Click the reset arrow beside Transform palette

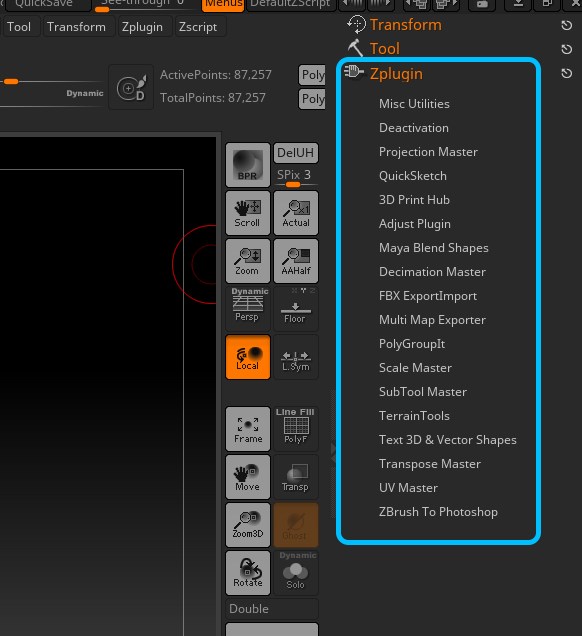(x=567, y=25)
